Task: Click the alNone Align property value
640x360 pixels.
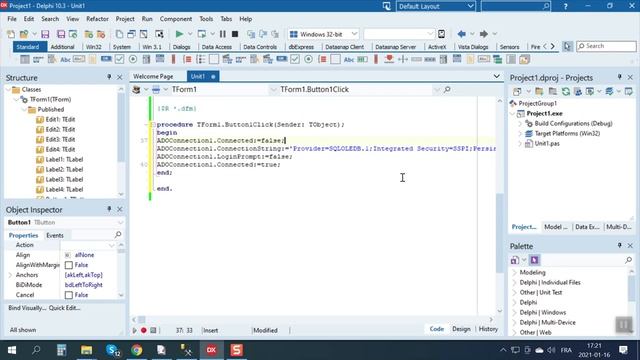Action: click(x=84, y=255)
